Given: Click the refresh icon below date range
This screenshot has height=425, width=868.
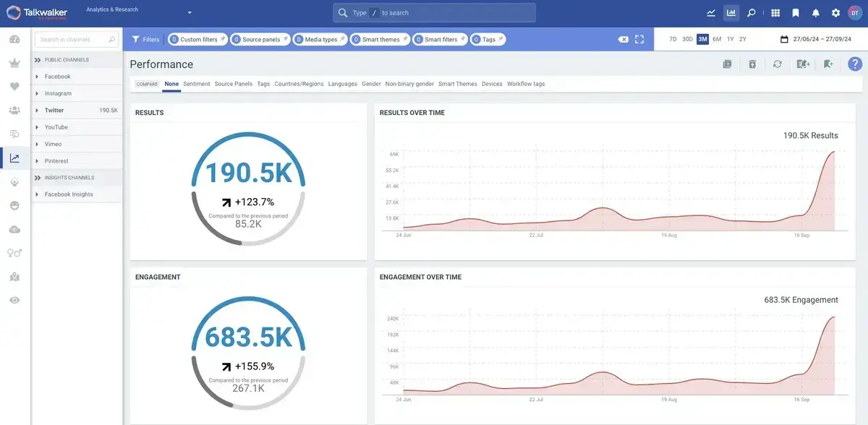Looking at the screenshot, I should [777, 64].
